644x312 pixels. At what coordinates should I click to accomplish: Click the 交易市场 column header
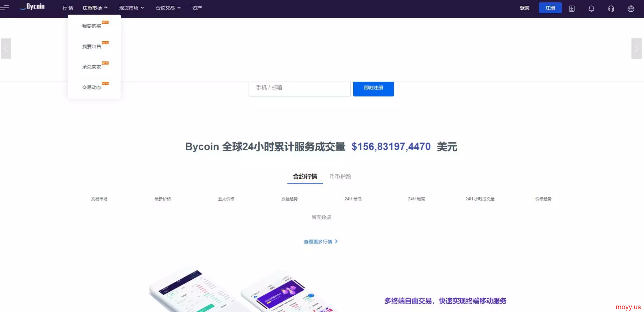click(99, 199)
